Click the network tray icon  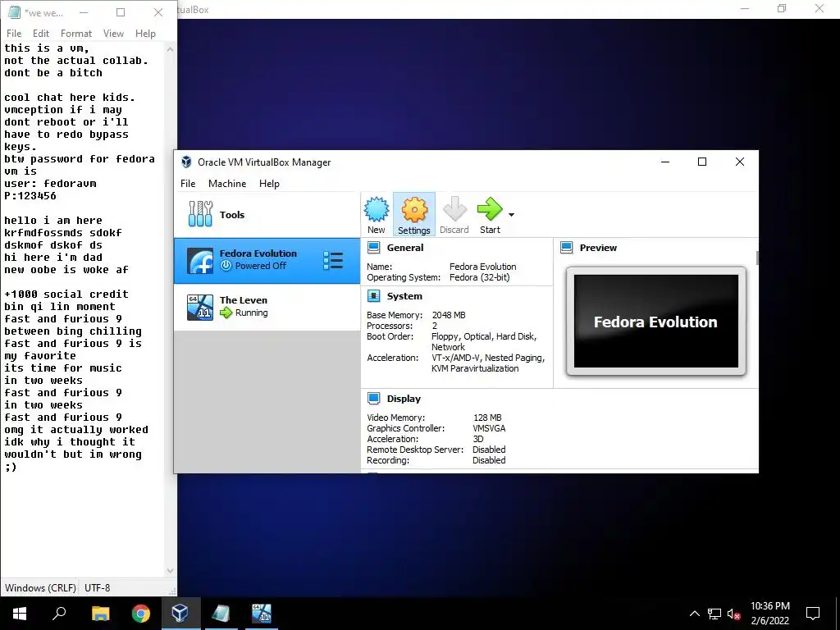pos(714,614)
